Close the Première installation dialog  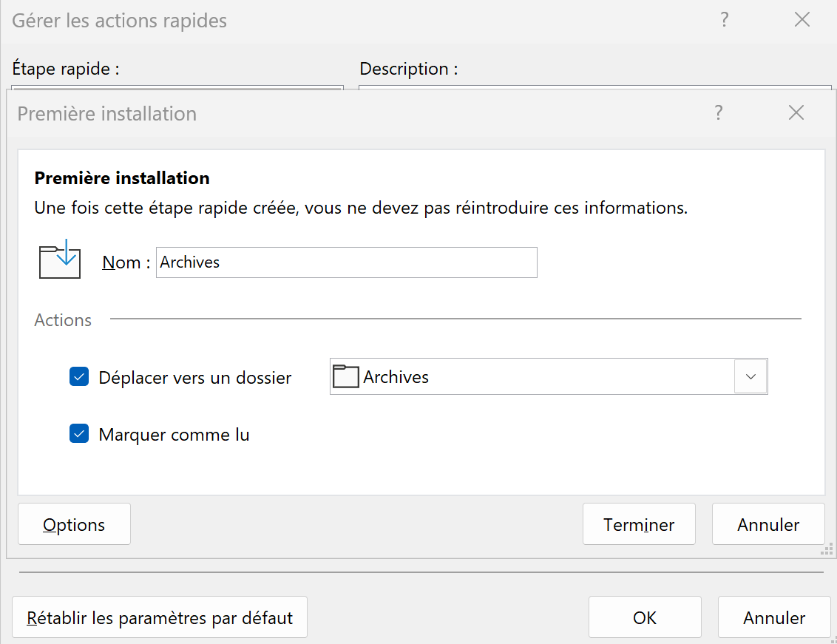point(796,112)
